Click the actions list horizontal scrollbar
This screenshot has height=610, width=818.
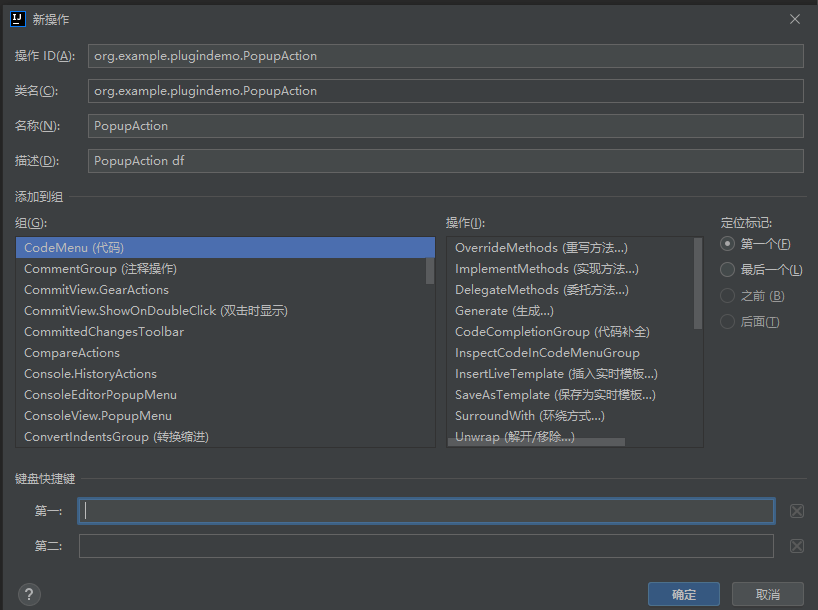(x=536, y=442)
